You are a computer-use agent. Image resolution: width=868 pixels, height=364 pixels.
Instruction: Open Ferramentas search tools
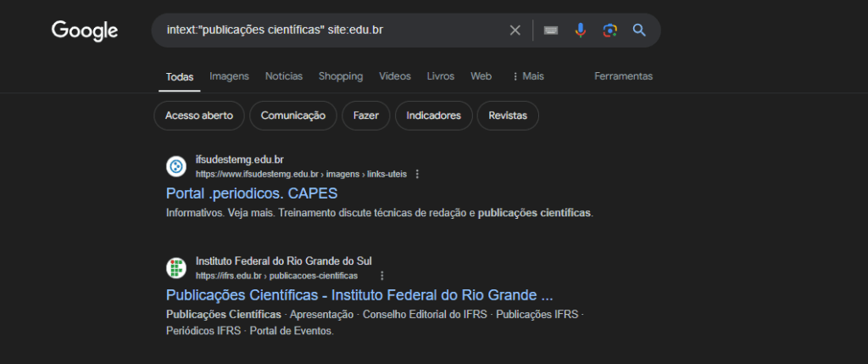pos(623,76)
